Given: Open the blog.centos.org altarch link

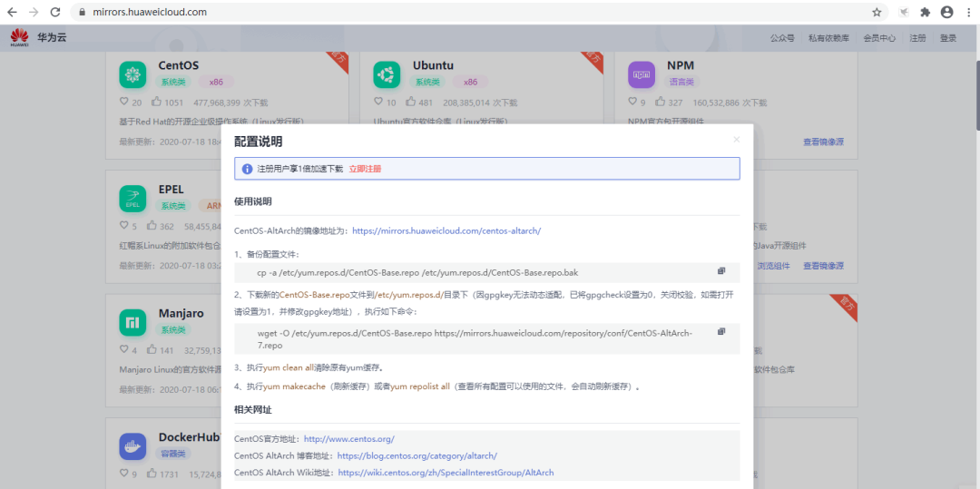Looking at the screenshot, I should click(416, 456).
